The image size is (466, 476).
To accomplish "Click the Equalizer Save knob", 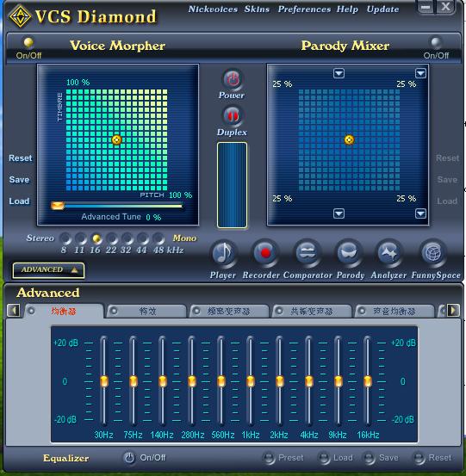I will [369, 458].
